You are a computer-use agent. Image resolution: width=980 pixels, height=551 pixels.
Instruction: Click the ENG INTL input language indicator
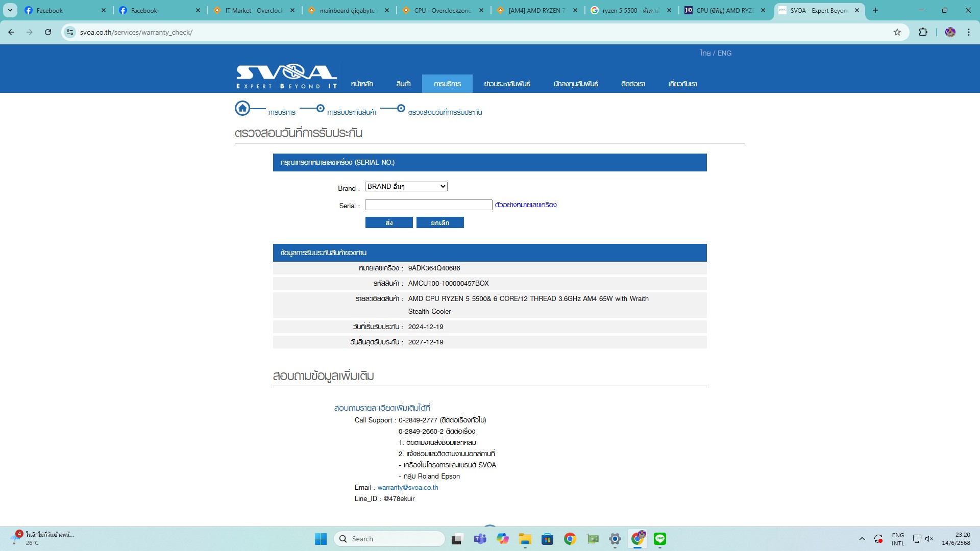[x=898, y=539]
